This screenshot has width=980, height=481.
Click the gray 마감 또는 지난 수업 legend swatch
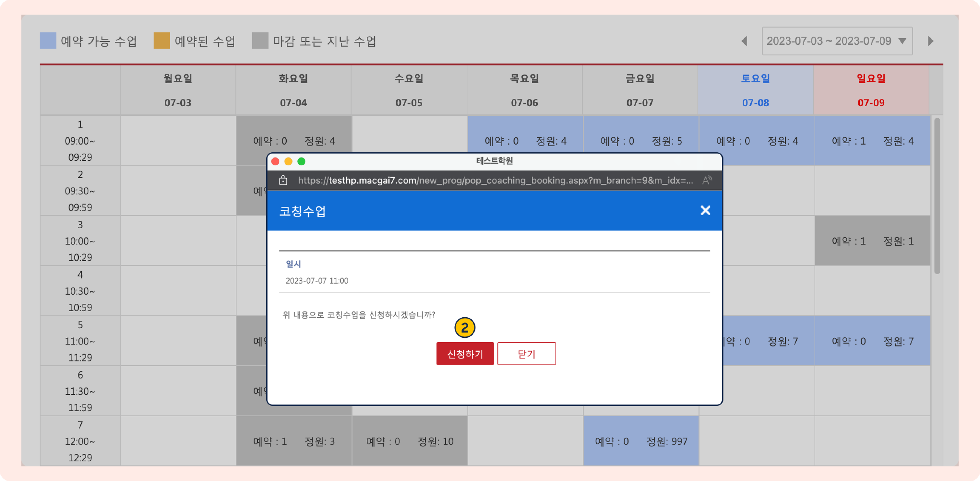[x=260, y=41]
